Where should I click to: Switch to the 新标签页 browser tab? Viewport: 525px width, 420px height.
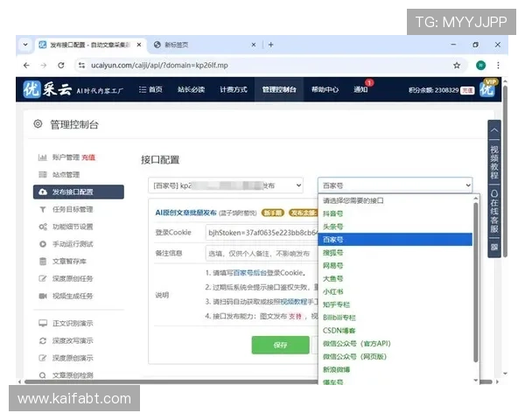point(204,45)
